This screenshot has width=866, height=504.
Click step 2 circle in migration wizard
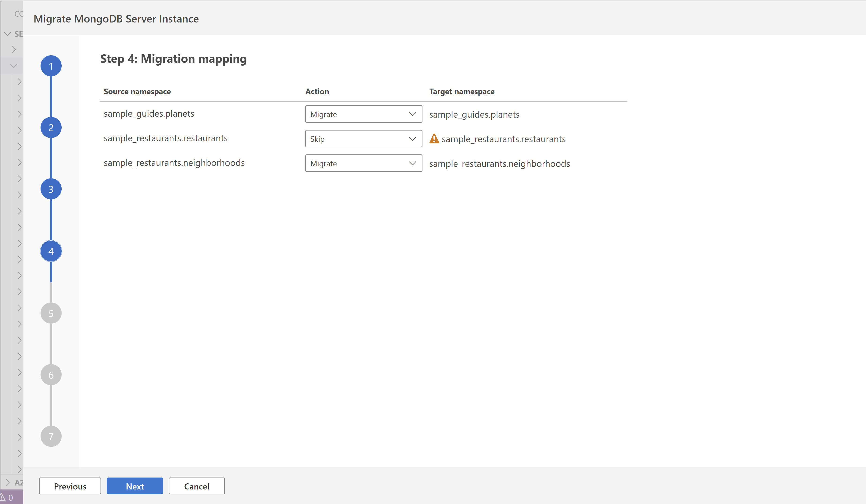[51, 128]
